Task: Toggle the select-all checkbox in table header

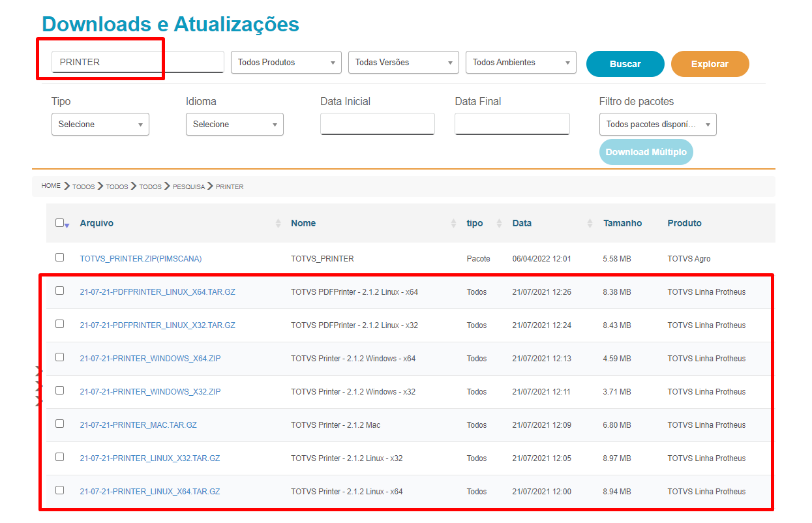Action: pyautogui.click(x=59, y=223)
